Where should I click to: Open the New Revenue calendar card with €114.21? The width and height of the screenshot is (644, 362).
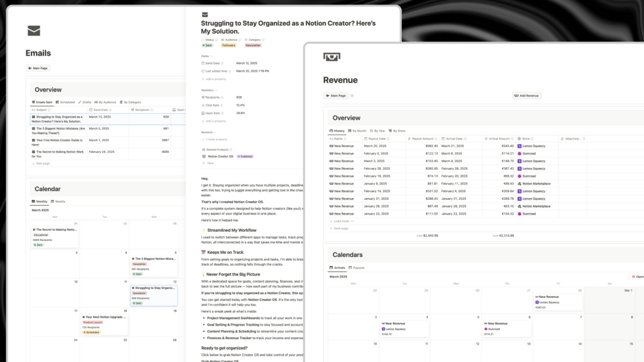(x=507, y=329)
